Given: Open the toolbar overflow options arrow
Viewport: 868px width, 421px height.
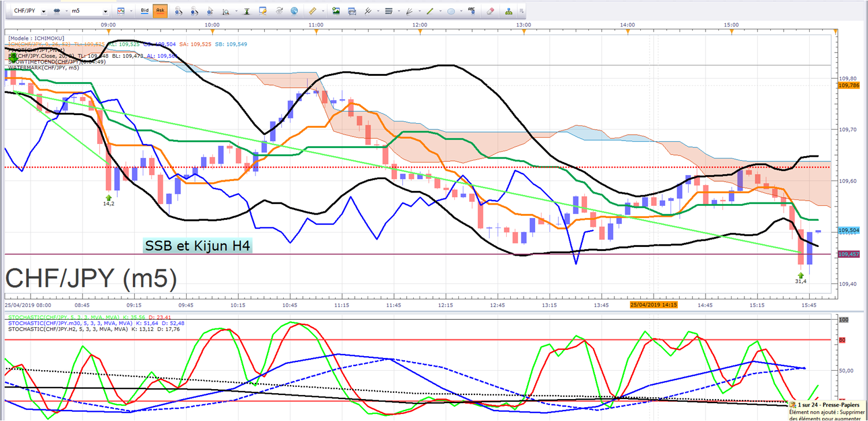Looking at the screenshot, I should coord(522,11).
